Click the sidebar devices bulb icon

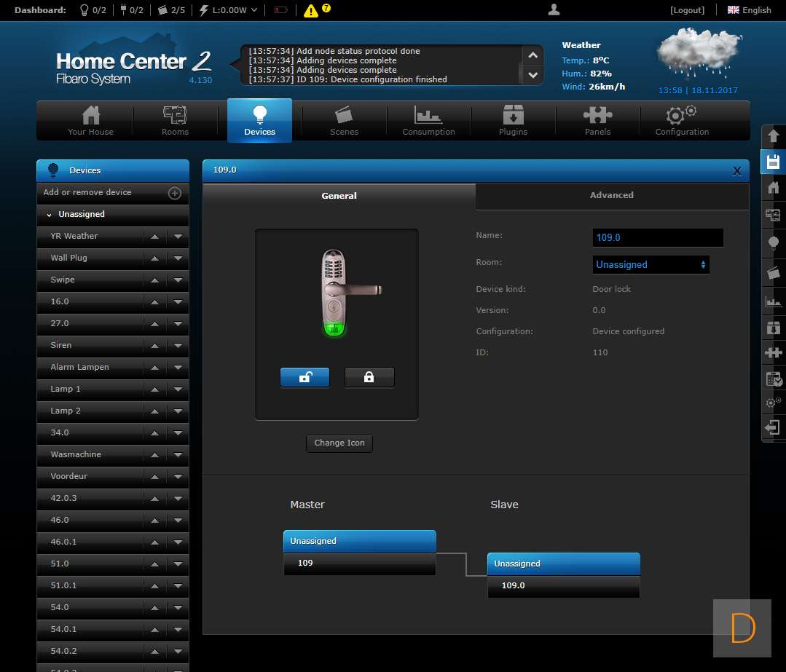pos(773,244)
